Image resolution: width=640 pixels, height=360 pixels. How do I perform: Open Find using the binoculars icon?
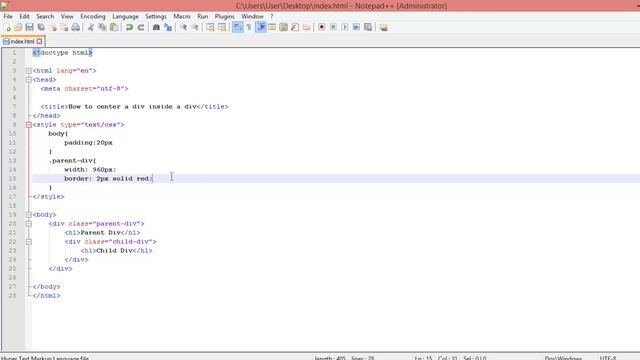[156, 27]
